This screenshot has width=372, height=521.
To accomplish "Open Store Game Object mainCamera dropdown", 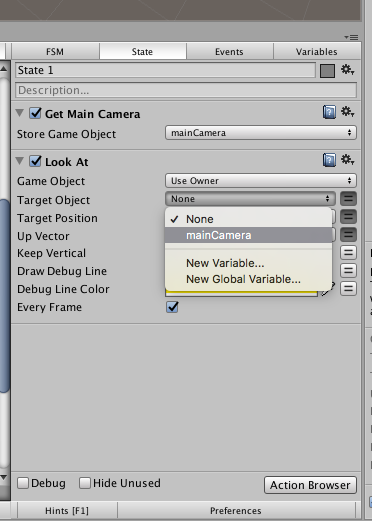I will [261, 133].
